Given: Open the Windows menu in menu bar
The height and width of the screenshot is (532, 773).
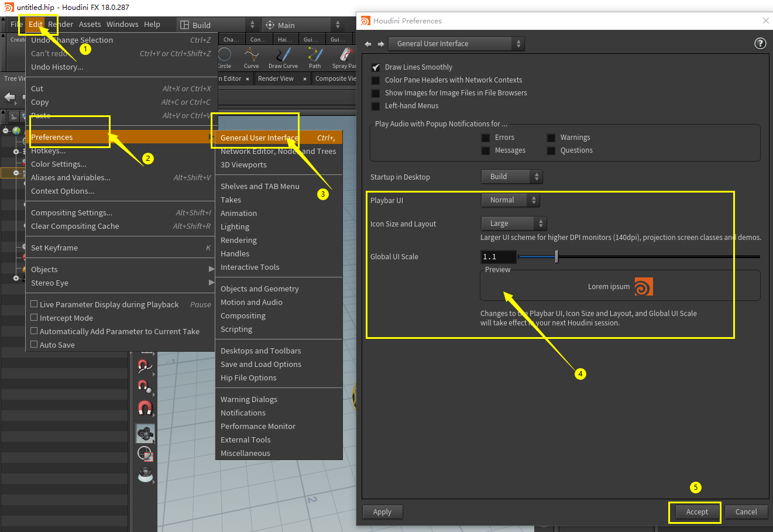Looking at the screenshot, I should point(122,24).
